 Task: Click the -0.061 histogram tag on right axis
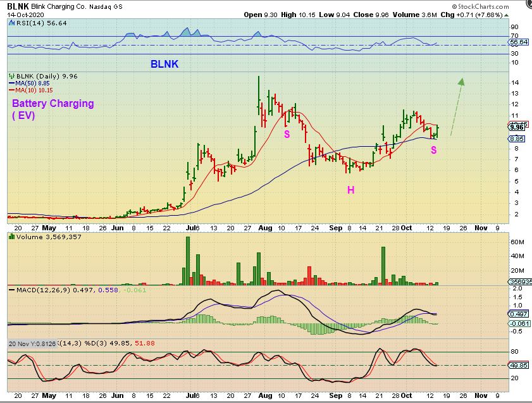click(x=519, y=324)
